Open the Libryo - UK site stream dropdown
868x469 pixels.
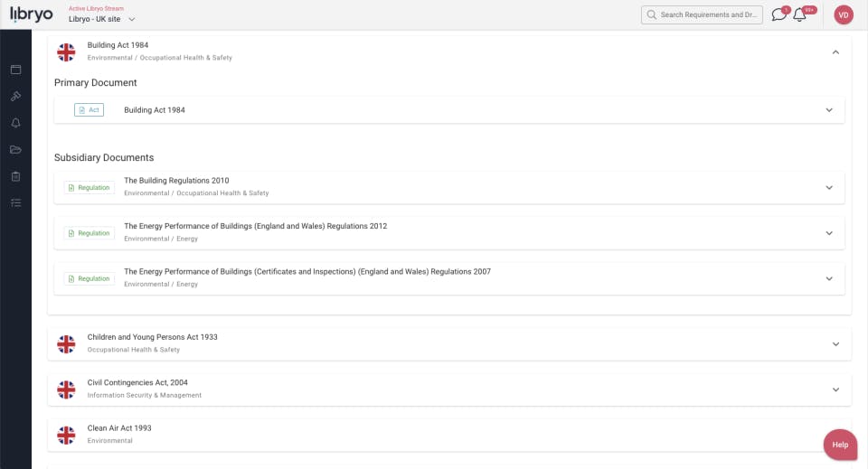[x=102, y=19]
